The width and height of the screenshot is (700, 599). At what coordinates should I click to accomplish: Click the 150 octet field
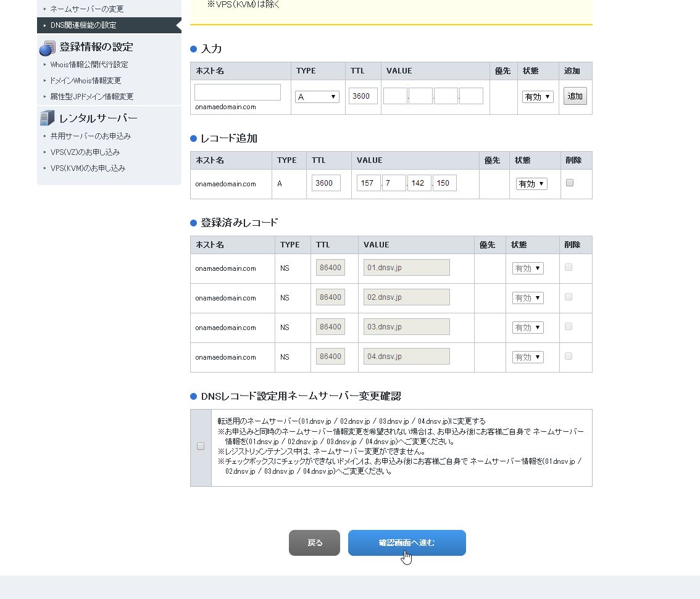click(444, 183)
